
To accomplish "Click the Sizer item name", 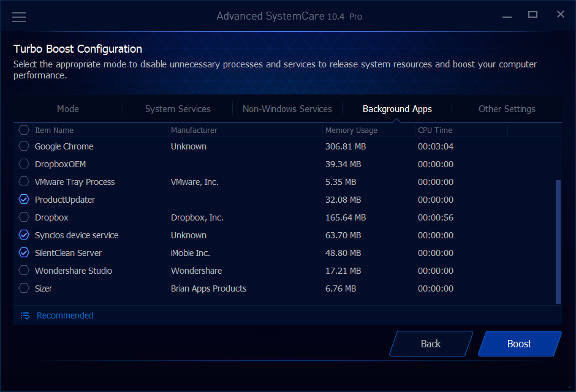I will tap(44, 288).
